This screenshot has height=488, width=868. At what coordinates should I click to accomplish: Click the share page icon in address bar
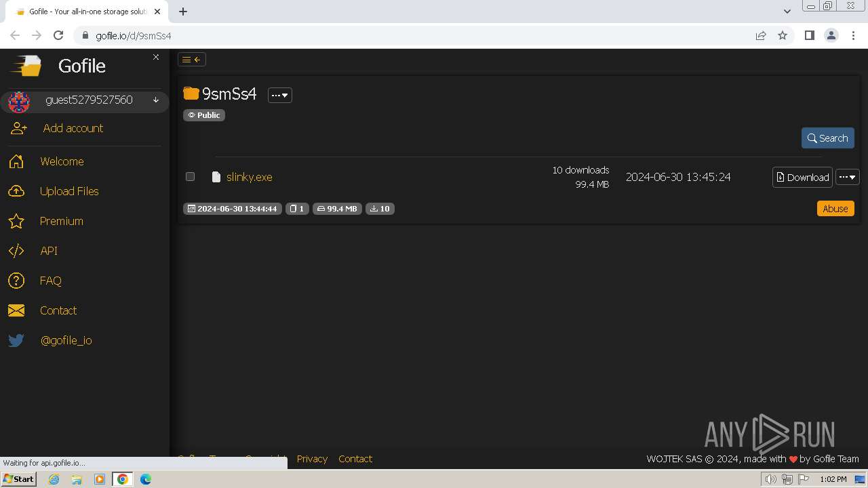[761, 36]
